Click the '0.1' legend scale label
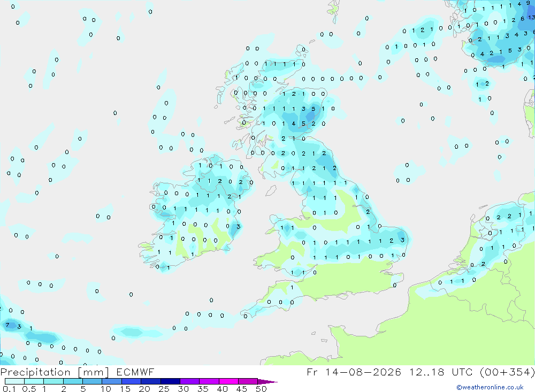The height and width of the screenshot is (392, 535). click(9, 389)
